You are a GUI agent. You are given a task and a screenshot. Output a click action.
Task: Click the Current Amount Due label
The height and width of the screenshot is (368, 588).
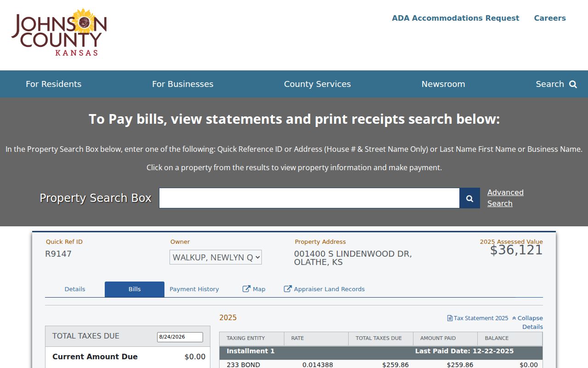pos(95,356)
